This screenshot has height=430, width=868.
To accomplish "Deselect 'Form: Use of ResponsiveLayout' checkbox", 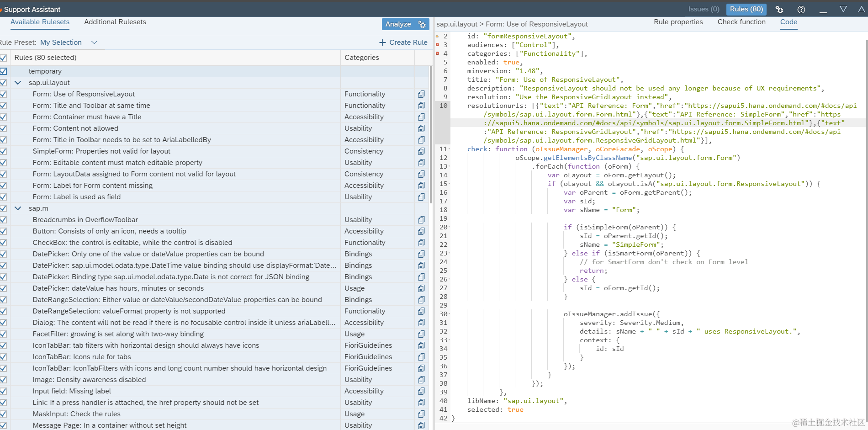I will [3, 94].
